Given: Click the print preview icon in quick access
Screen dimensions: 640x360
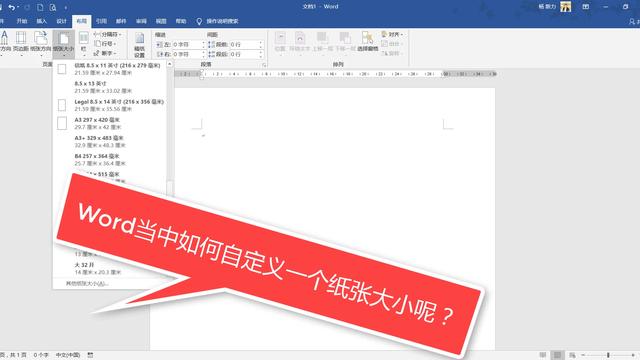Looking at the screenshot, I should pyautogui.click(x=53, y=7).
